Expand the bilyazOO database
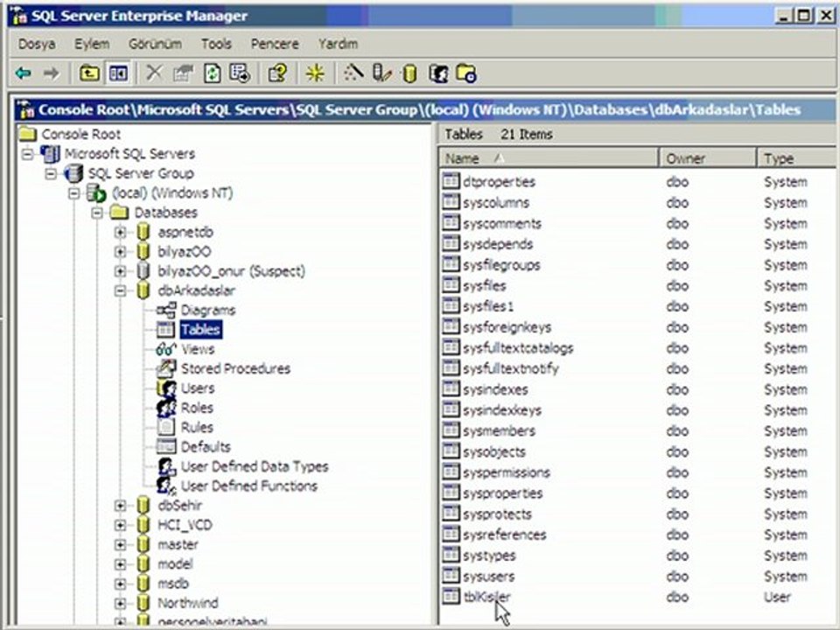 120,252
